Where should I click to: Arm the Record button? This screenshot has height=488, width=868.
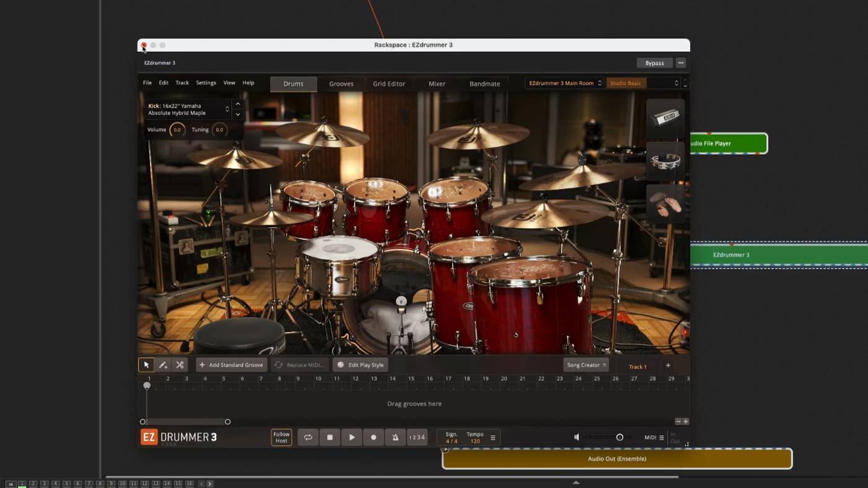373,437
